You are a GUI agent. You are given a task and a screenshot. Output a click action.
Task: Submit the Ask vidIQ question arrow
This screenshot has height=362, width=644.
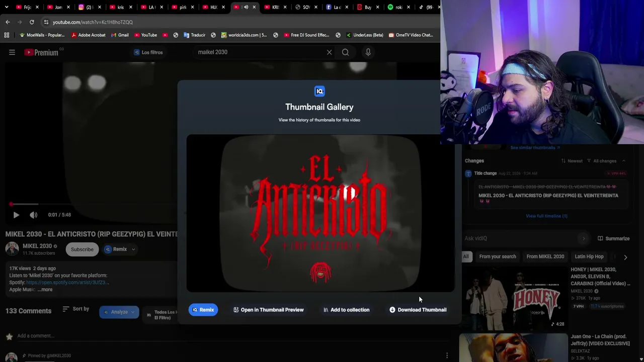coord(584,238)
